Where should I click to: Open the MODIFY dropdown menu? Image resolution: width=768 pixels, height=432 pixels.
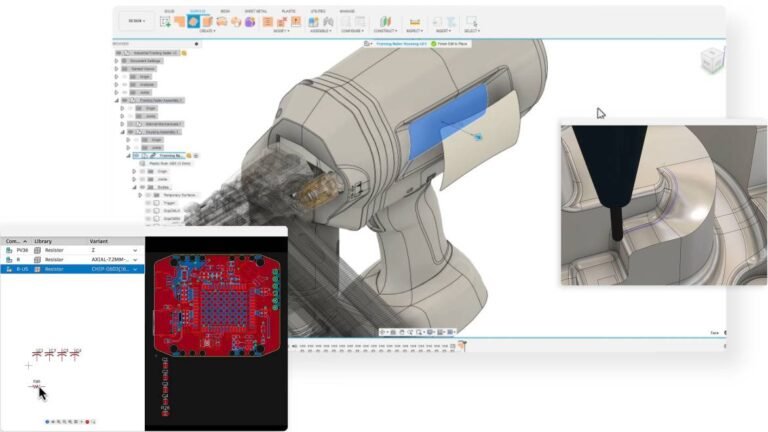pos(281,31)
